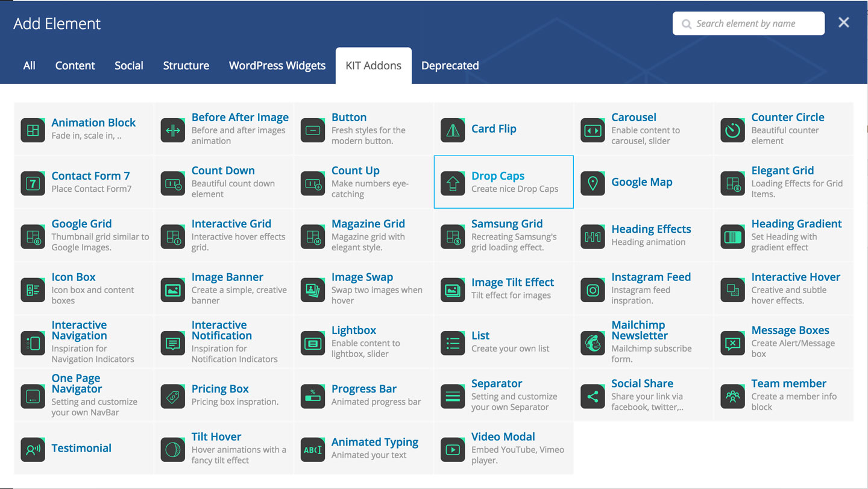Add the Image Tilt Effect element
Viewport: 868px width, 489px height.
[x=503, y=290]
